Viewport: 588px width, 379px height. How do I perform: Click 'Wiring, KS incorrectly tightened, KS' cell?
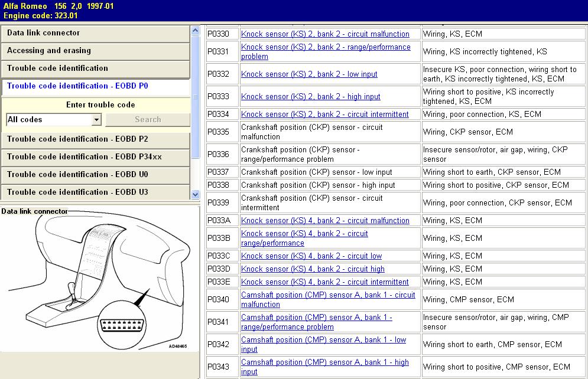pos(503,52)
